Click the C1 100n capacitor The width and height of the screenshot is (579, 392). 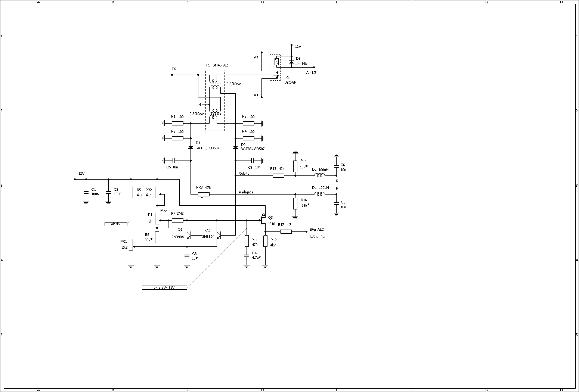[x=86, y=192]
